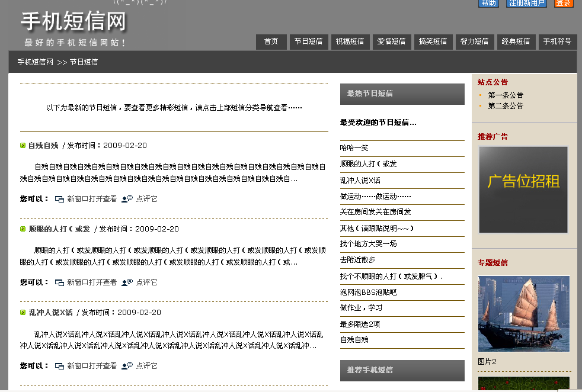Open the 智力短信 tab
Viewport: 582px width, 392px height.
coord(474,41)
